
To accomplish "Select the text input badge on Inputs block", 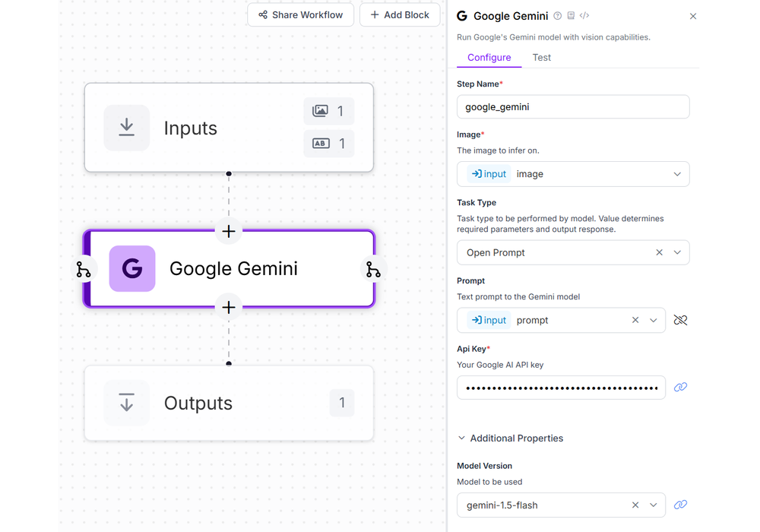I will point(329,143).
